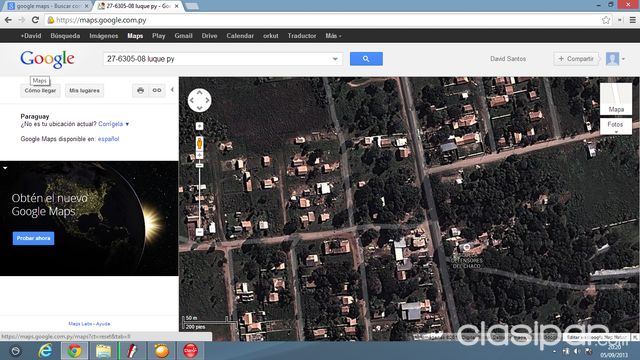Open the Windows Start button
Viewport: 640px width, 360px height.
(x=15, y=351)
